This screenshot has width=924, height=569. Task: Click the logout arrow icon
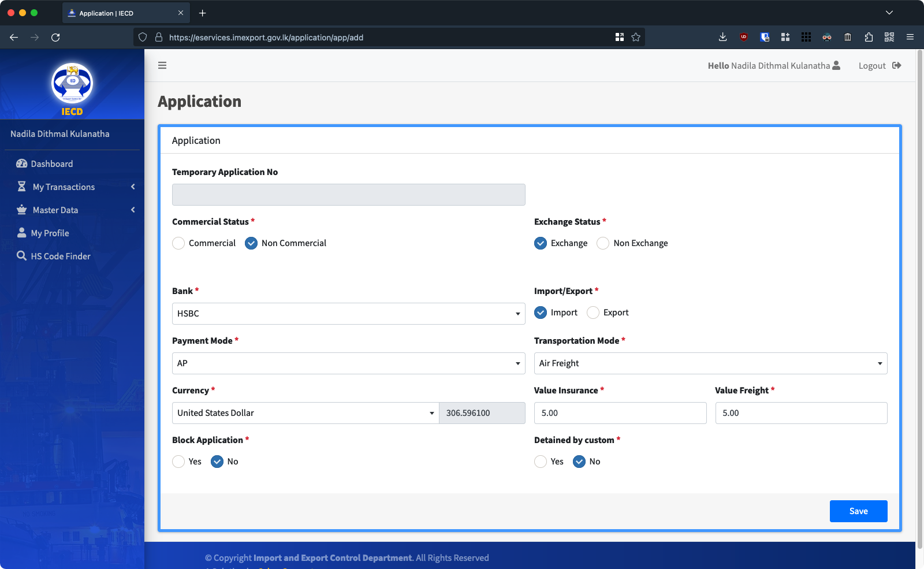[896, 65]
